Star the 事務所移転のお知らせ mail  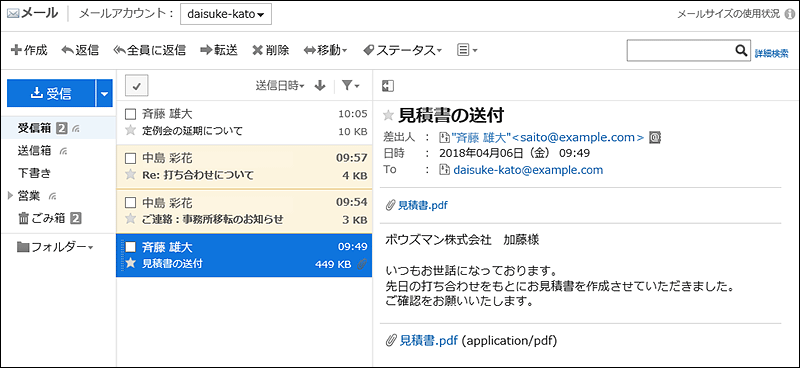131,219
